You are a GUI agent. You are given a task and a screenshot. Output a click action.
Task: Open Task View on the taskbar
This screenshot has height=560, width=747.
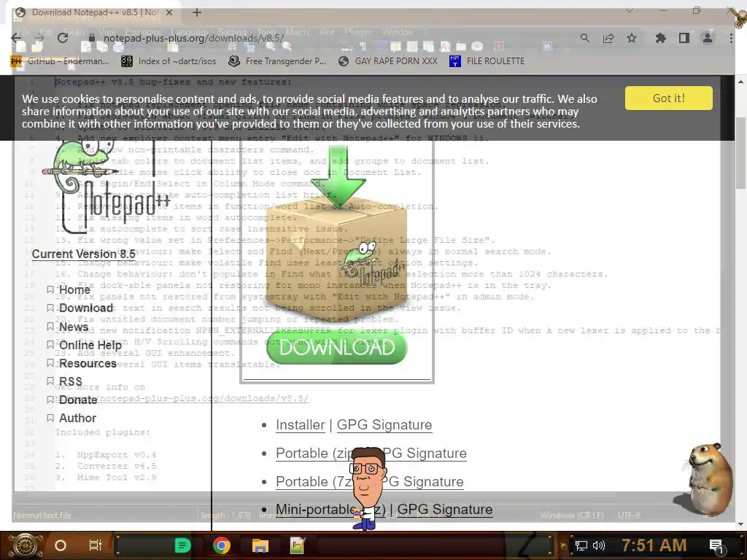pos(96,545)
